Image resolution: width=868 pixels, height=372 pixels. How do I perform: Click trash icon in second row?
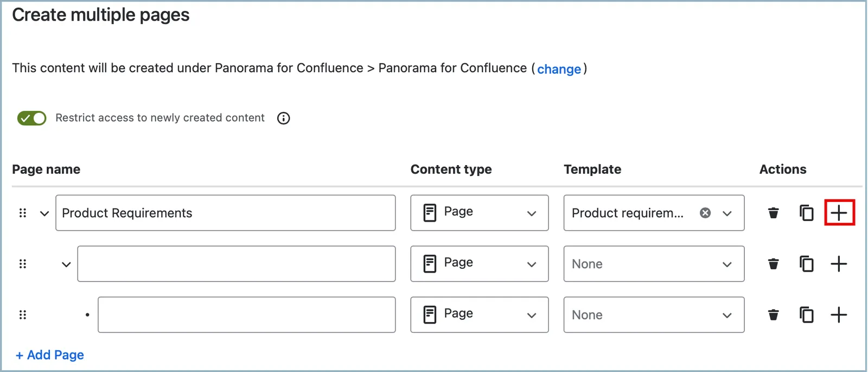774,264
